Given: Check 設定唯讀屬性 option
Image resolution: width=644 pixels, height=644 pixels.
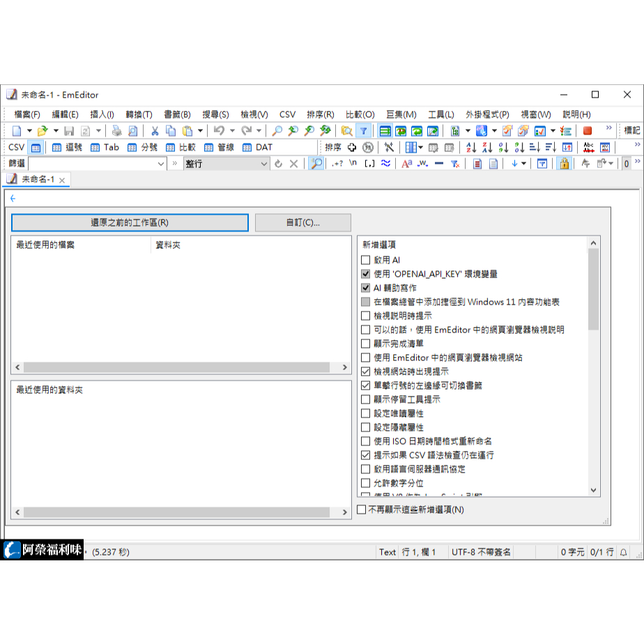Looking at the screenshot, I should (365, 413).
